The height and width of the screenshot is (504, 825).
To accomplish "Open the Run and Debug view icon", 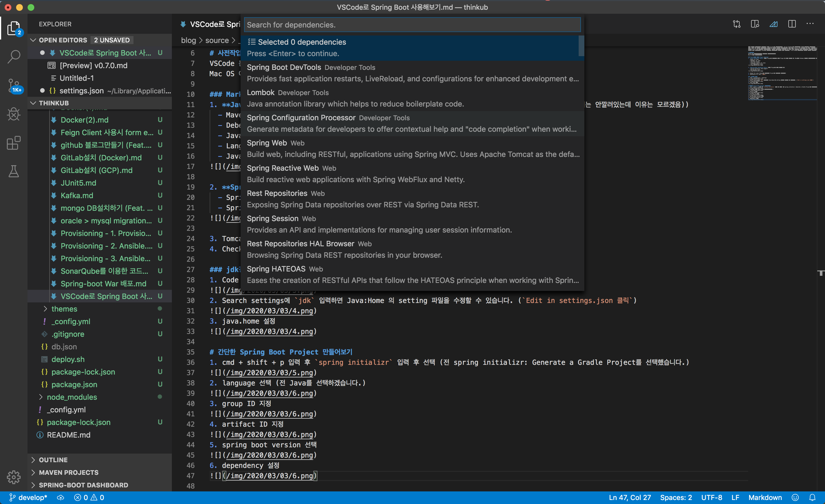I will (14, 114).
